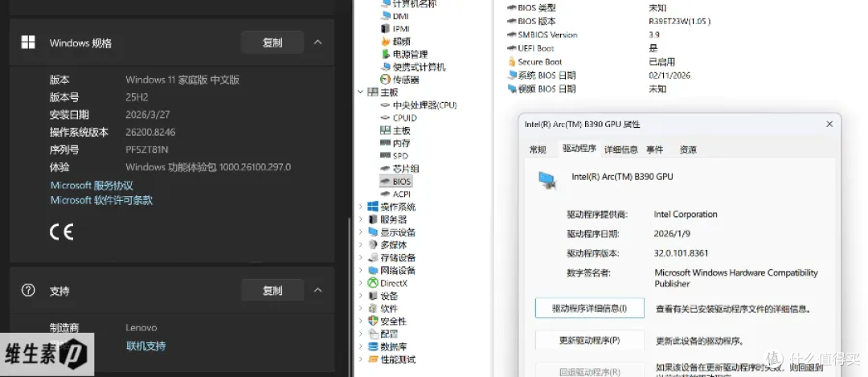This screenshot has width=868, height=377.
Task: Collapse the 主板 tree node
Action: [x=360, y=92]
